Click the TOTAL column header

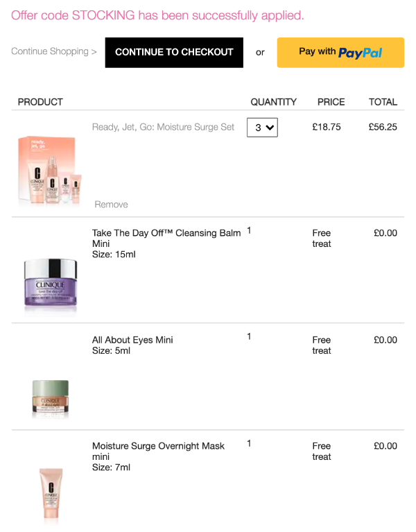click(383, 102)
